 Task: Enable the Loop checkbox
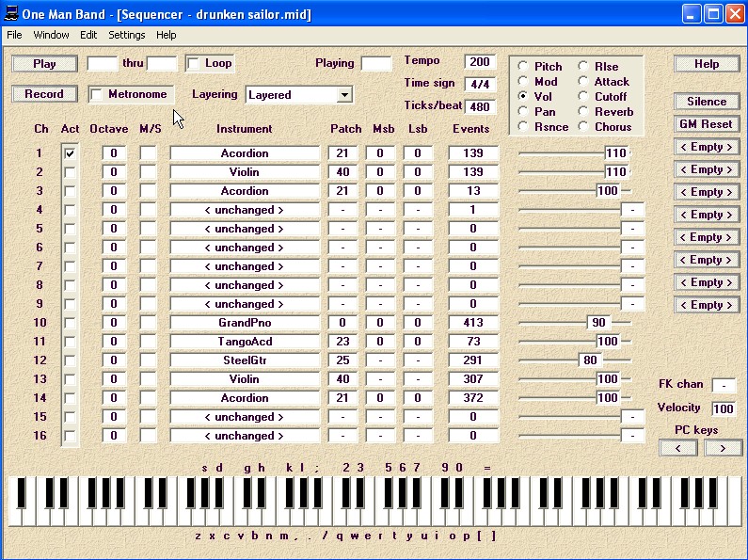point(194,63)
